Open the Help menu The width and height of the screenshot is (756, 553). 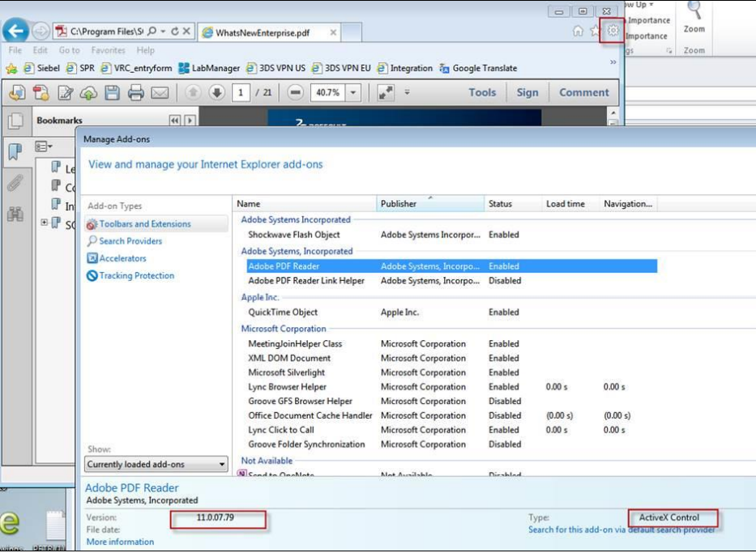point(145,50)
